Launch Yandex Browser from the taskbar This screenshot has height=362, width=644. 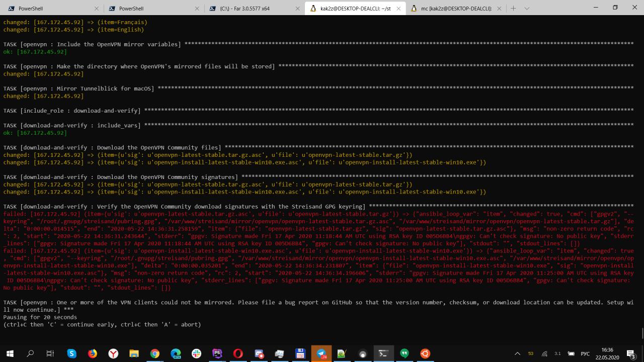tap(113, 353)
